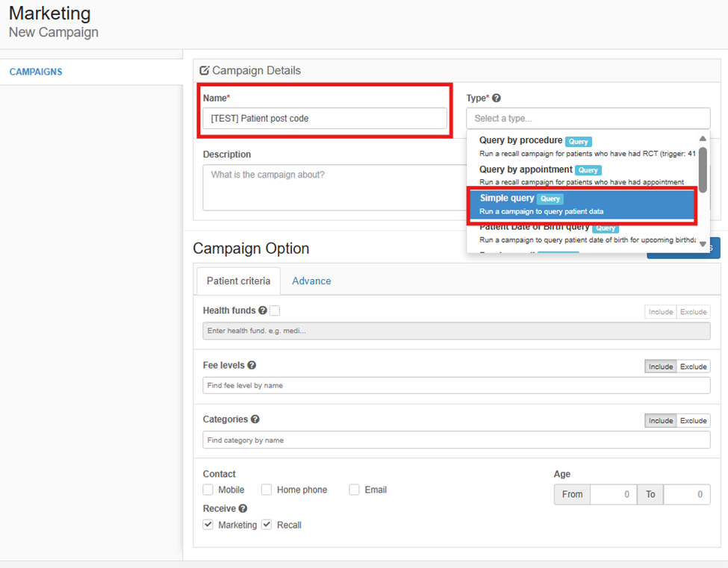The height and width of the screenshot is (568, 728).
Task: Click the campaign Name input field
Action: pos(325,119)
